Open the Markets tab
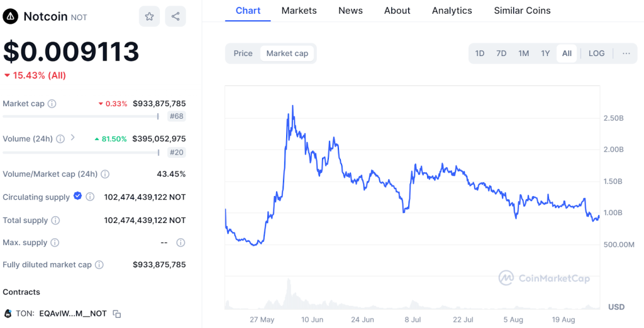 click(299, 11)
